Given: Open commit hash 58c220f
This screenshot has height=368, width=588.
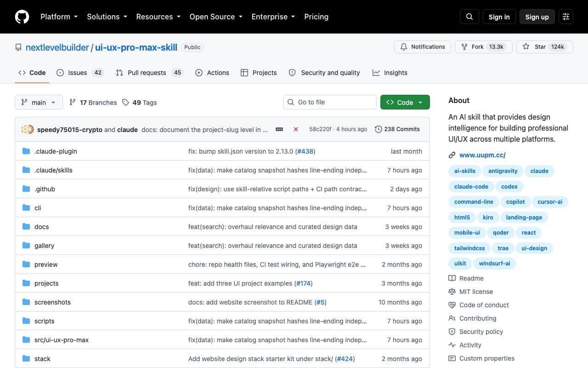Looking at the screenshot, I should click(x=320, y=129).
